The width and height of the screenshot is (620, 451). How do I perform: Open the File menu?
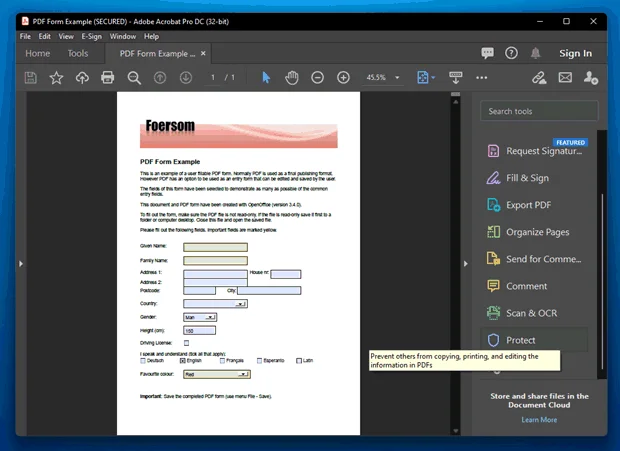click(25, 36)
